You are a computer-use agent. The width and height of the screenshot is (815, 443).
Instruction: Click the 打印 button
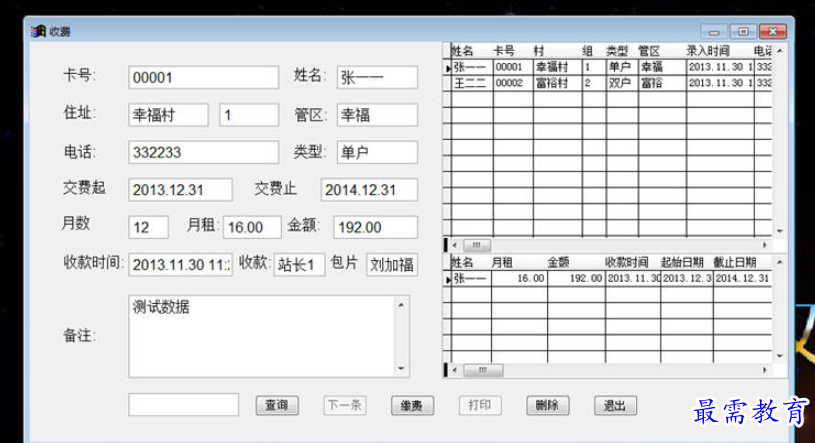pos(480,406)
